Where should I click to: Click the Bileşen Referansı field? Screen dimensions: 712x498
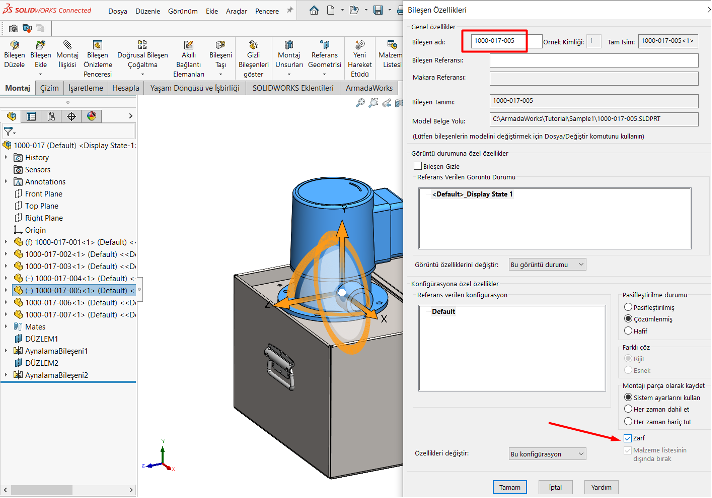(x=594, y=60)
